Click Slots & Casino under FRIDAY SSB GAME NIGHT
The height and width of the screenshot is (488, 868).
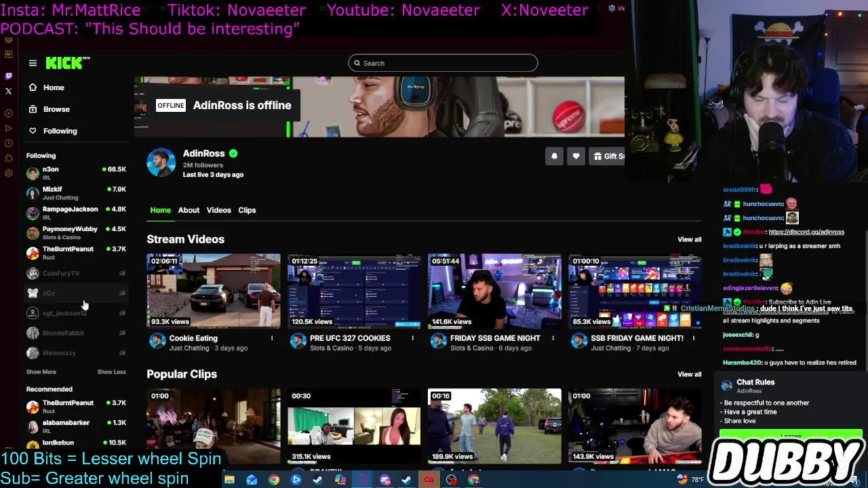pos(472,348)
